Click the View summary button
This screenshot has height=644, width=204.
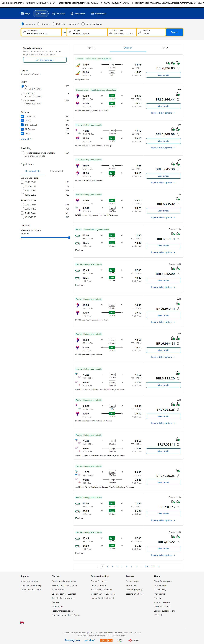coord(45,60)
